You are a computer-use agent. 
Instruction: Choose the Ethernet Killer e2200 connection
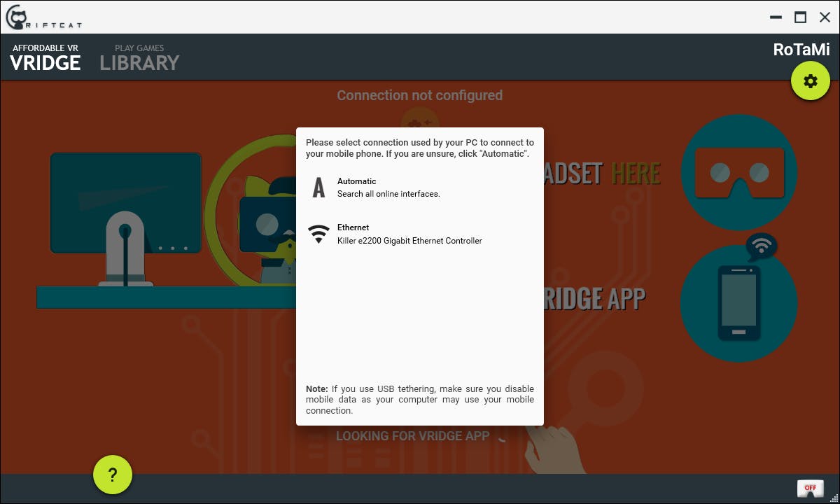[x=420, y=234]
